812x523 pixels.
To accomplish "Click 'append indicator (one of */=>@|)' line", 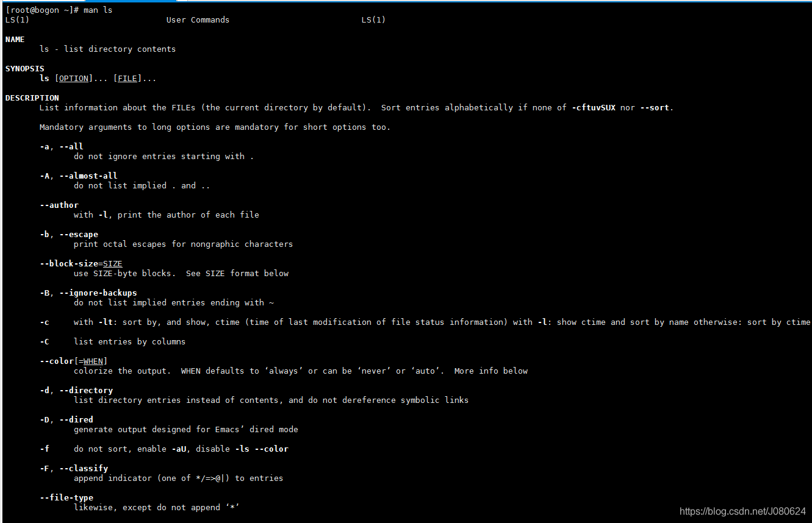I will click(x=178, y=478).
